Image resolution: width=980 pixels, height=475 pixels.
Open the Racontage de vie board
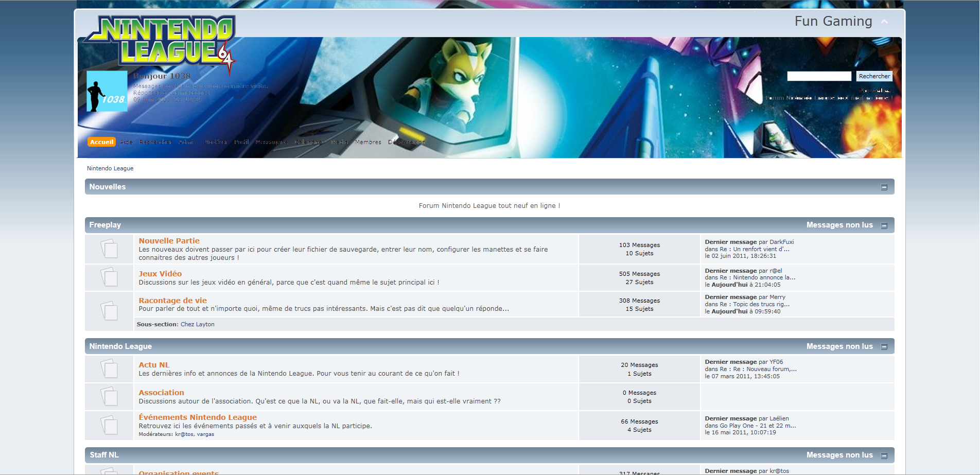pyautogui.click(x=172, y=301)
